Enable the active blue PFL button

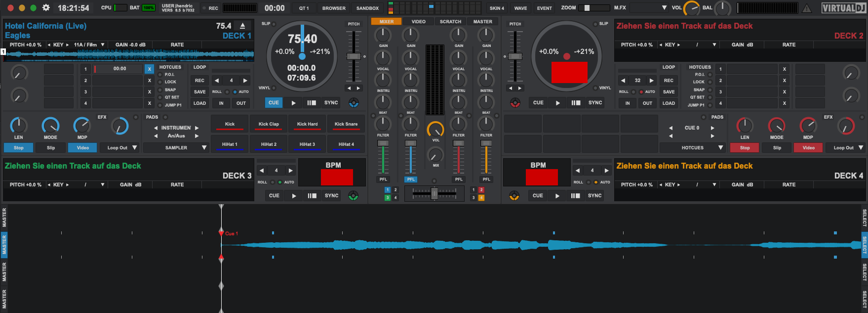[411, 179]
